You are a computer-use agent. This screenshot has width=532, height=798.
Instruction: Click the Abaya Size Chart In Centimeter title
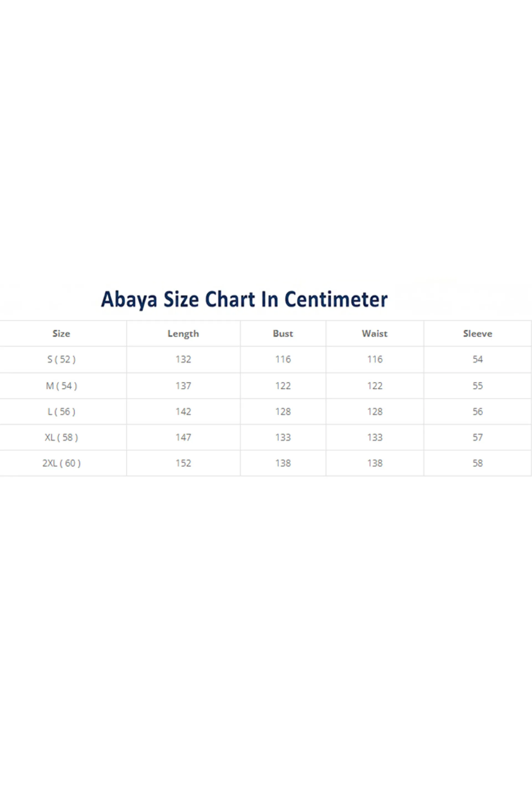(x=244, y=299)
